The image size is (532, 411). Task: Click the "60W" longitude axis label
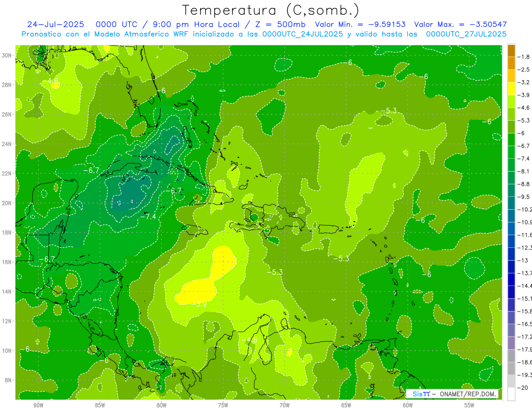408,405
